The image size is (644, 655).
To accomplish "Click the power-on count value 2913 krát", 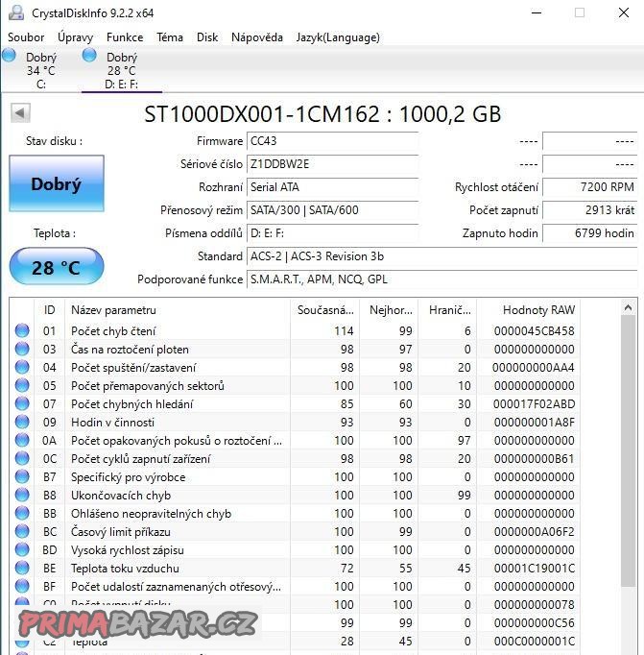I will pos(589,210).
